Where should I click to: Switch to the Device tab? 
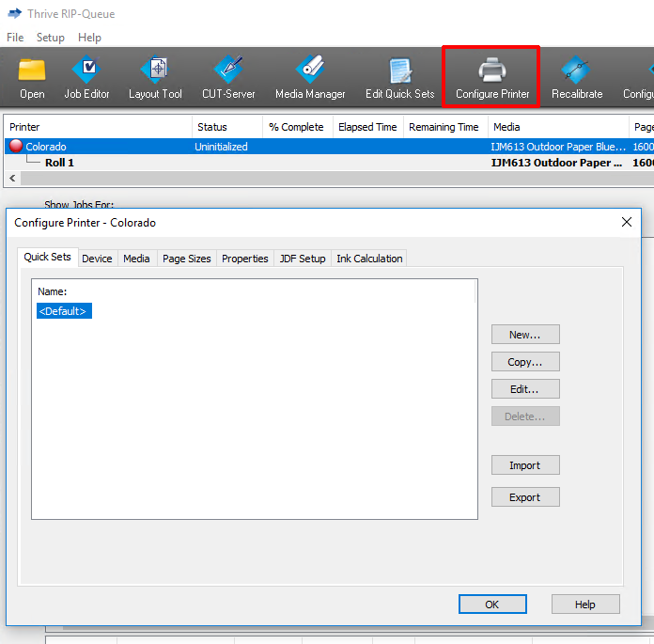(97, 259)
